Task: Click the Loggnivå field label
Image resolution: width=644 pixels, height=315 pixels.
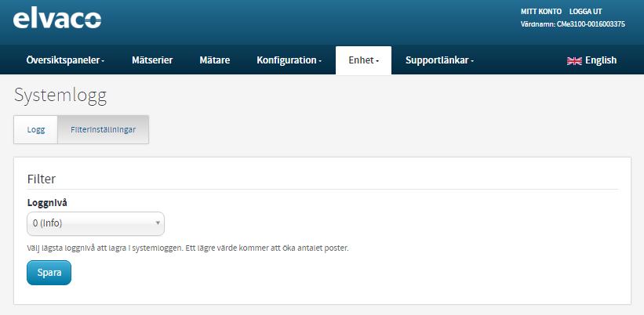Action: tap(47, 203)
